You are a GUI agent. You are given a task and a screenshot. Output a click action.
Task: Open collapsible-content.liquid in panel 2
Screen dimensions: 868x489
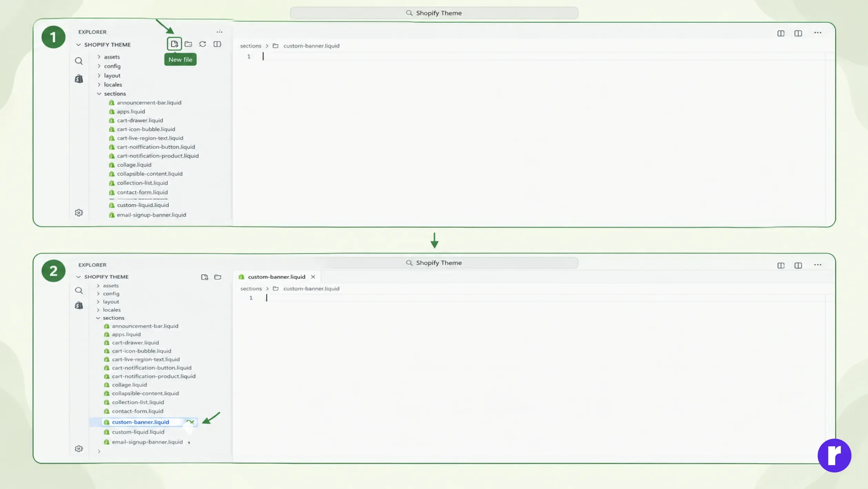(x=145, y=393)
